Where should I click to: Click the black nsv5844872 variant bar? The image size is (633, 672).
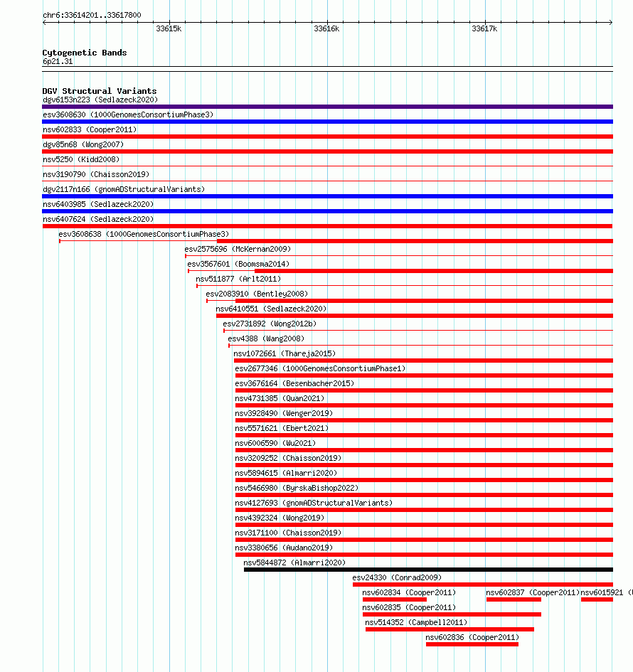429,570
